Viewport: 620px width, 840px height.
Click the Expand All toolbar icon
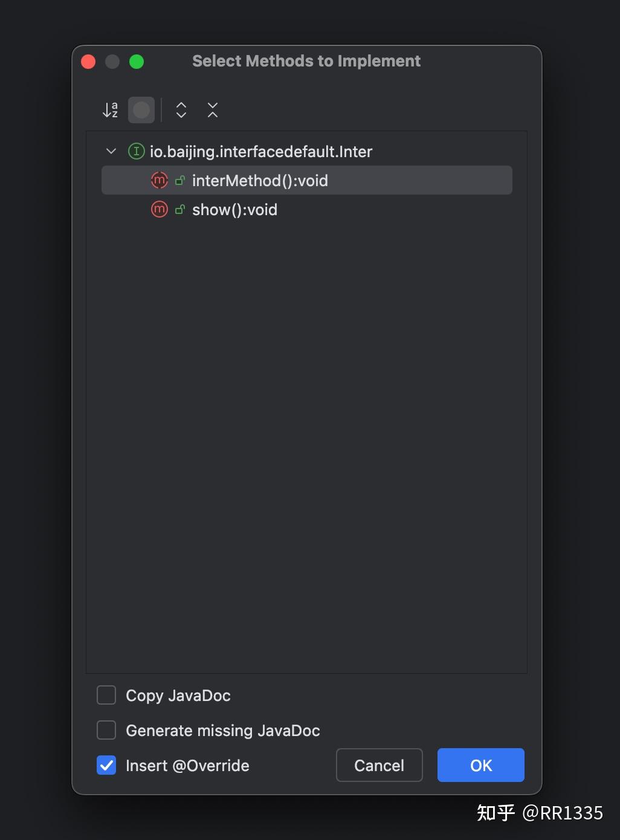pyautogui.click(x=181, y=109)
